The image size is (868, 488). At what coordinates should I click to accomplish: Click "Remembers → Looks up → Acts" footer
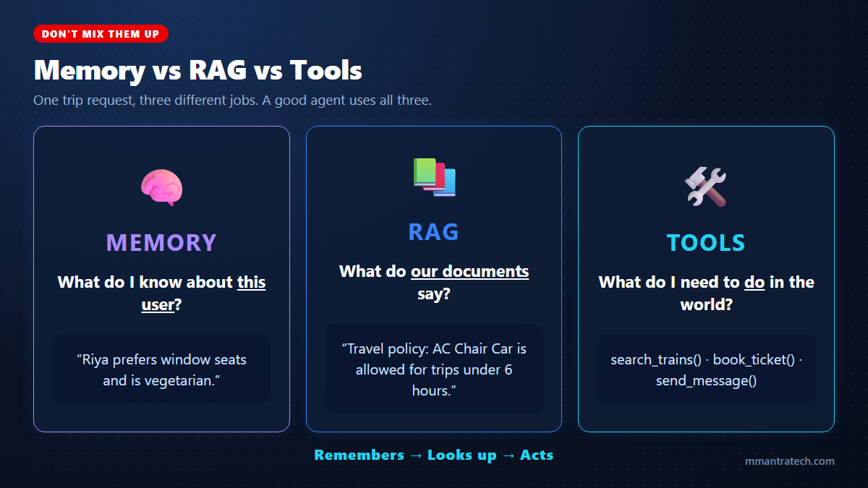tap(434, 455)
